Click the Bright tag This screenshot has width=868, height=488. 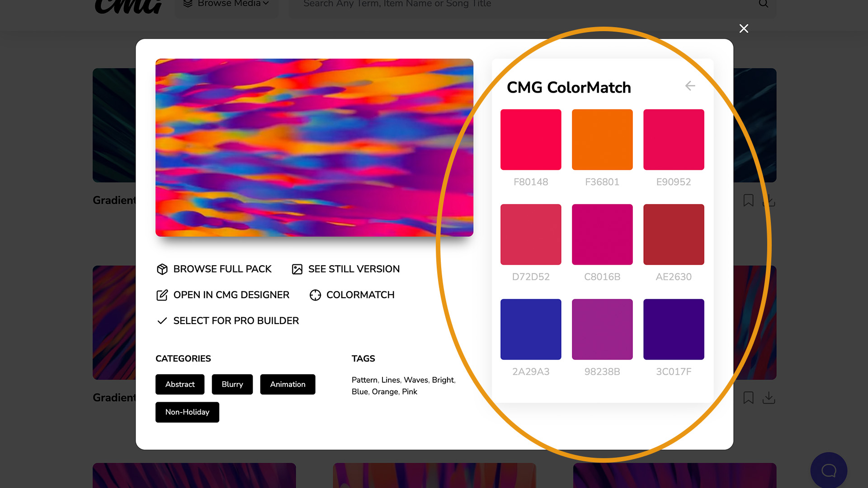point(443,380)
